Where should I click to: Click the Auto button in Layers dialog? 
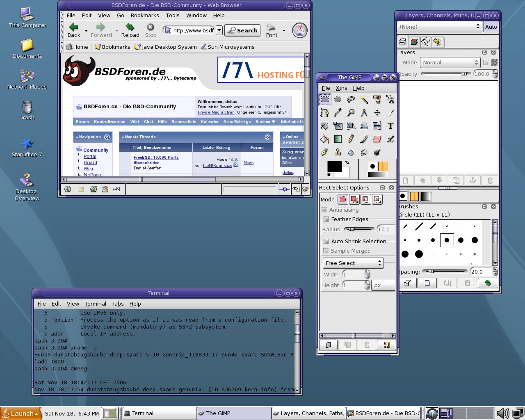pyautogui.click(x=491, y=27)
